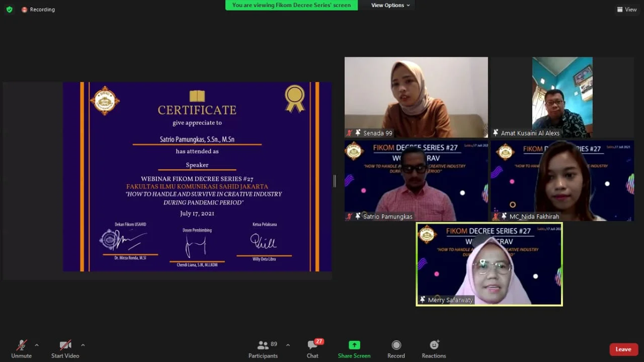Click pin icon beside Senada 99
Viewport: 644px width, 362px height.
pos(358,133)
